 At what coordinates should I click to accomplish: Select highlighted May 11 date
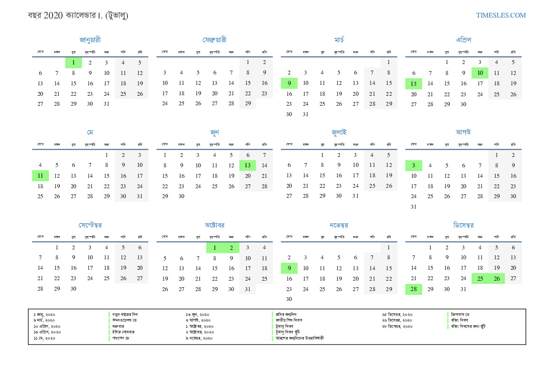click(40, 176)
